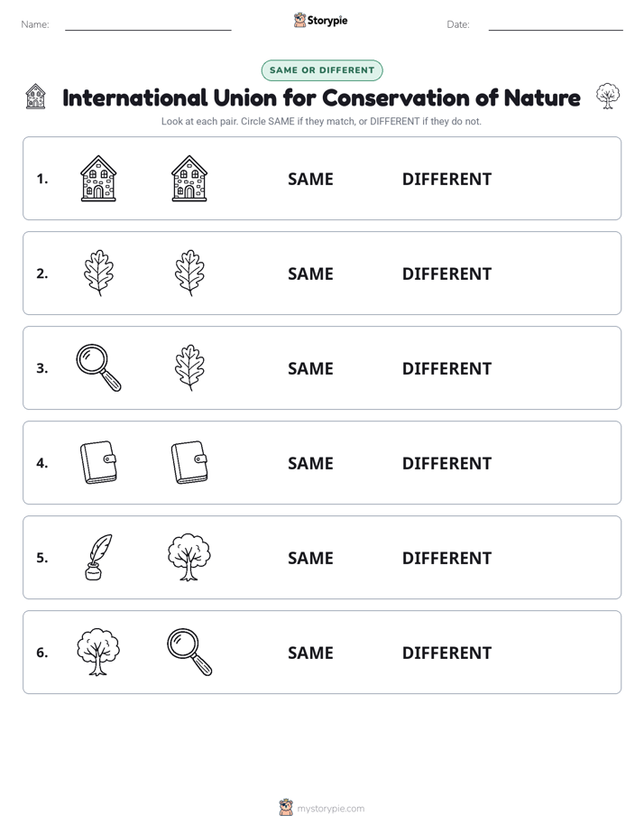Click the tree icon in row 6
The width and height of the screenshot is (644, 834).
click(x=98, y=652)
